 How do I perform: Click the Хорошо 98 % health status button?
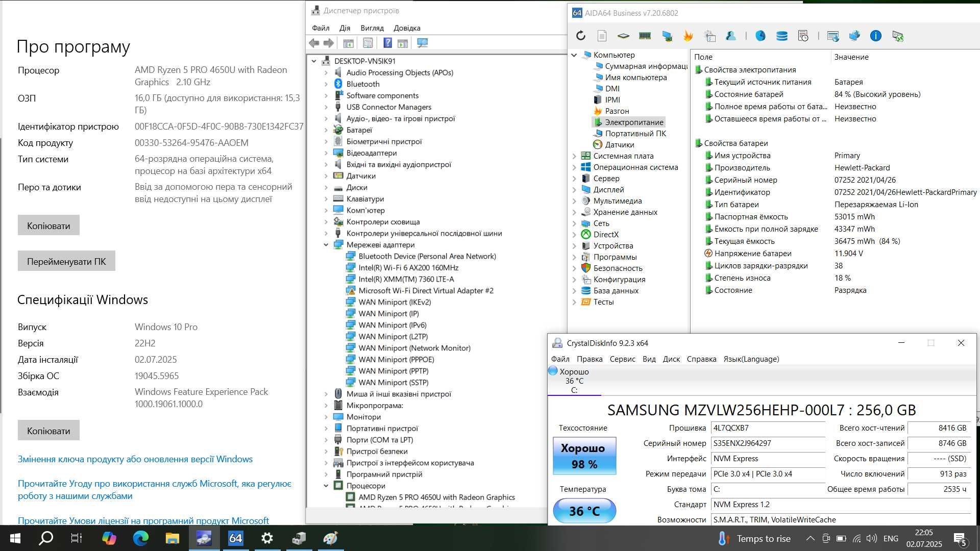pyautogui.click(x=584, y=456)
